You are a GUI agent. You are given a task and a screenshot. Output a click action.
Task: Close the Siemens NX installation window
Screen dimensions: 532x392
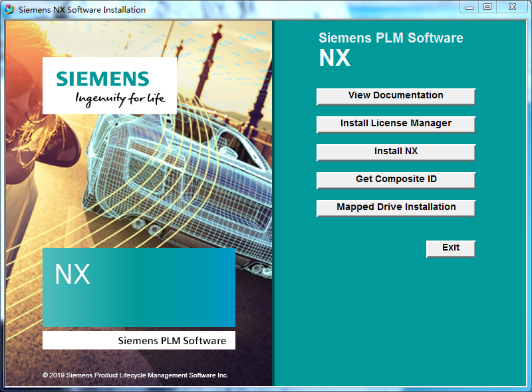pyautogui.click(x=512, y=7)
